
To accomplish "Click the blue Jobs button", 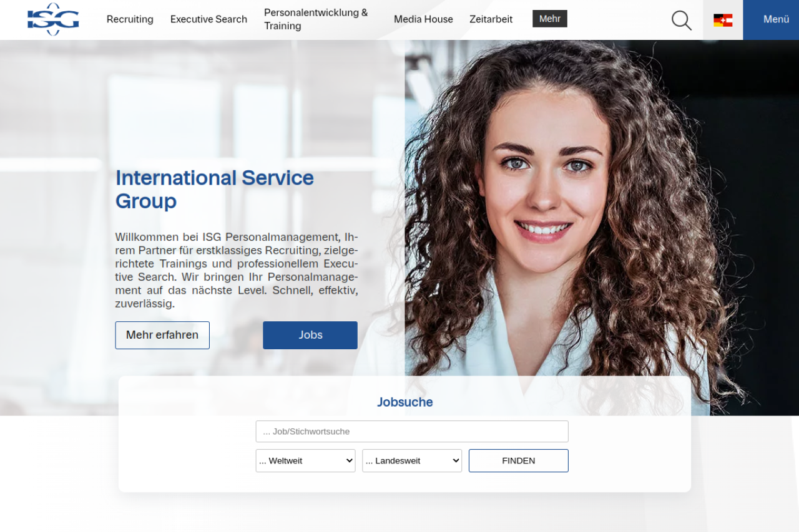I will [x=310, y=335].
